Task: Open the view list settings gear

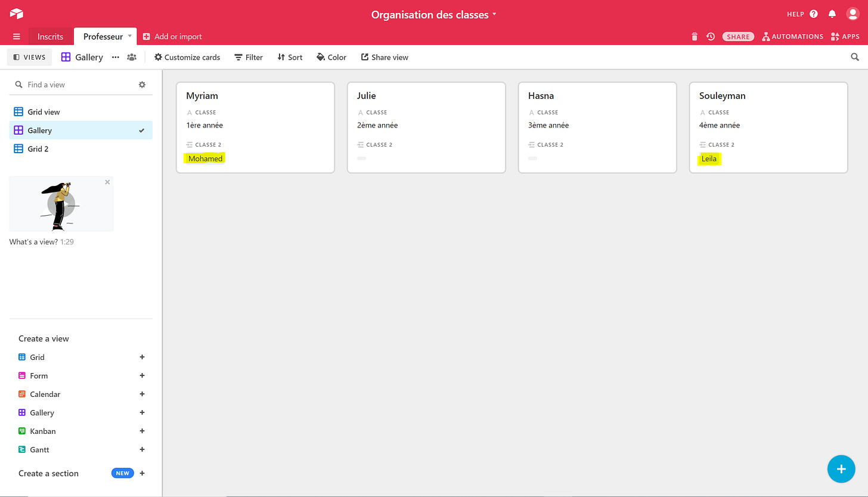Action: click(x=142, y=85)
